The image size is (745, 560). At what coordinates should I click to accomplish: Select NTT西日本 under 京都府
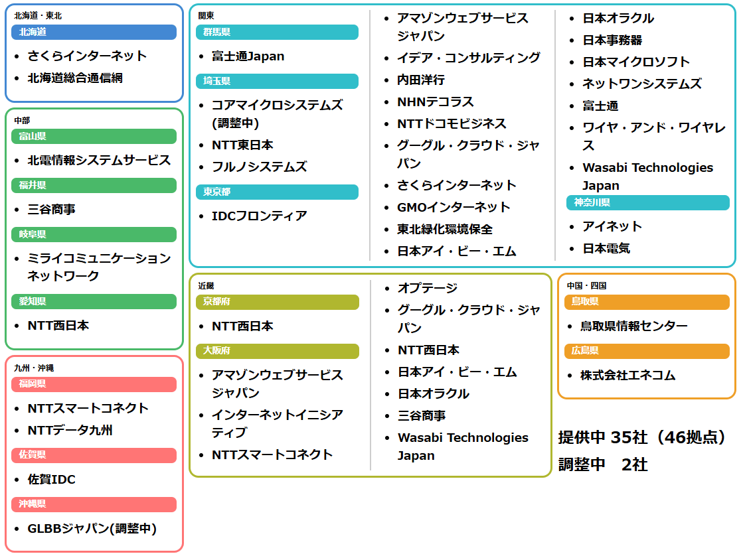tap(243, 326)
